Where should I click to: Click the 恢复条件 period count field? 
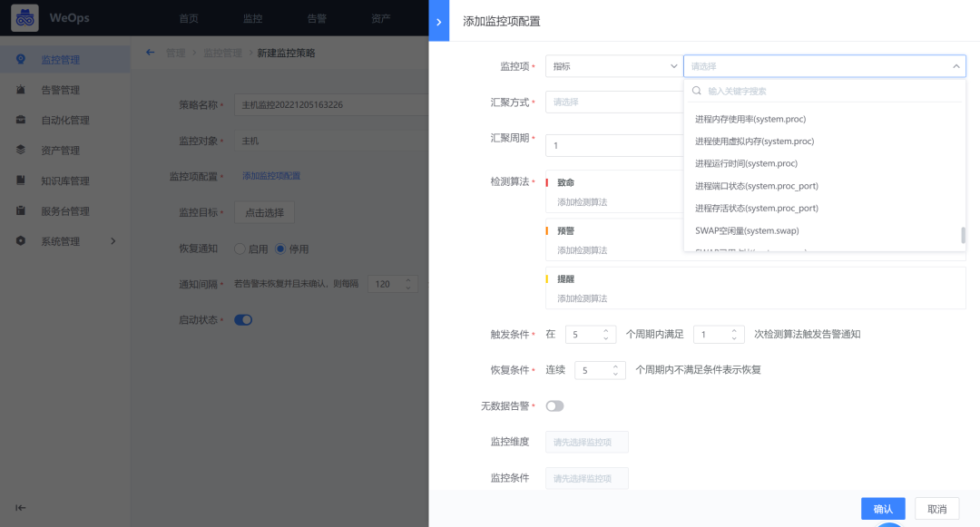(x=600, y=370)
